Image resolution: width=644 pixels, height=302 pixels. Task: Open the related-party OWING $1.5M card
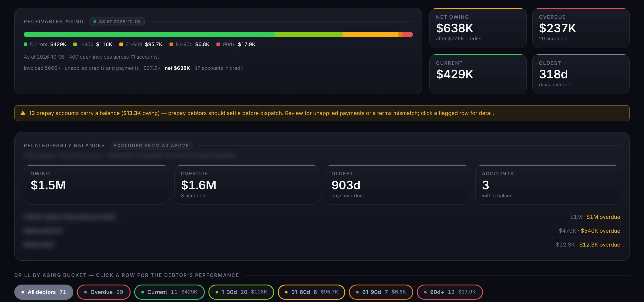pyautogui.click(x=96, y=185)
